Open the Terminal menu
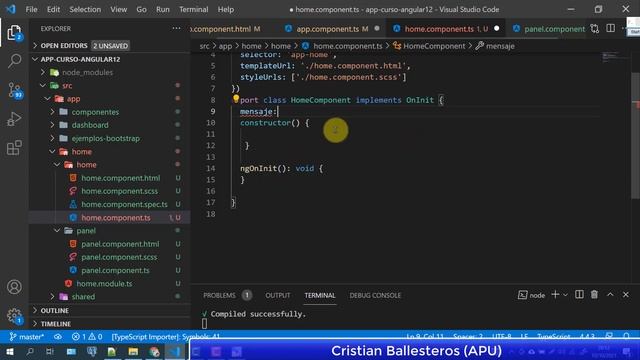Image resolution: width=640 pixels, height=360 pixels. (193, 9)
